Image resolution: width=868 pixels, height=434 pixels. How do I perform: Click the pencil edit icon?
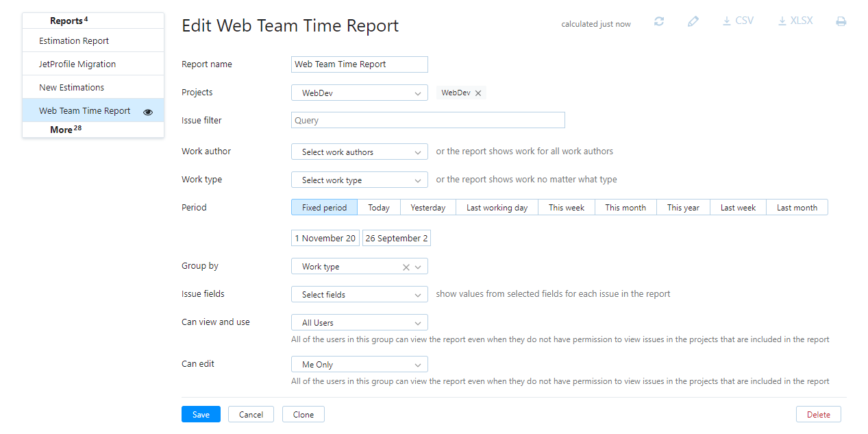pyautogui.click(x=693, y=21)
